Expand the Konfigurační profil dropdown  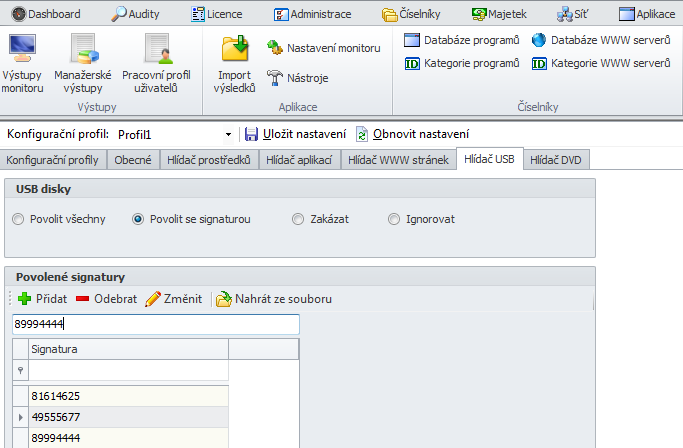click(228, 134)
